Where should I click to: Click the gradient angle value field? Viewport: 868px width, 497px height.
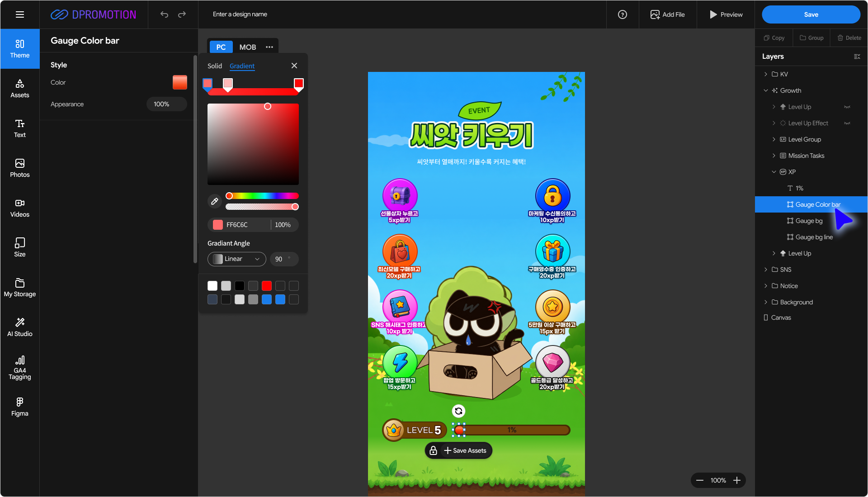[284, 259]
